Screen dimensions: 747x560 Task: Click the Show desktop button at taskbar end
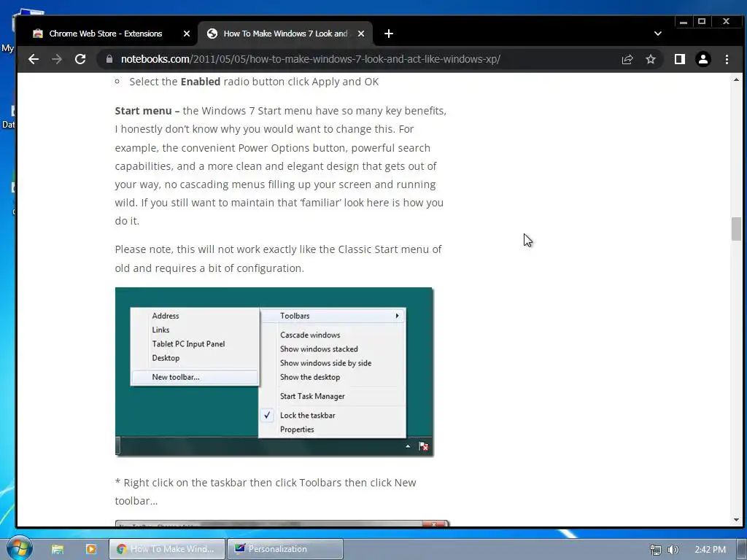point(743,549)
